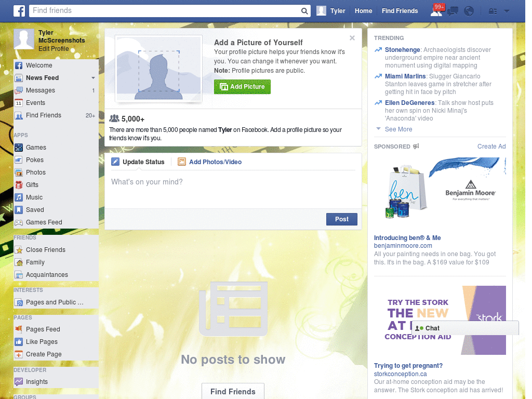This screenshot has width=532, height=399.
Task: Click the Events calendar icon
Action: click(x=19, y=103)
